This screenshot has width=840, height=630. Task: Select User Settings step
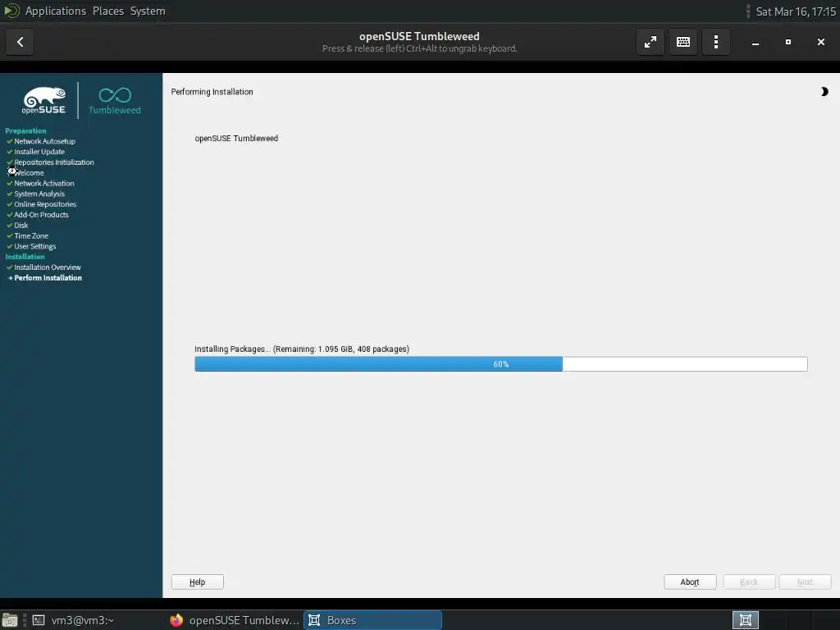34,246
